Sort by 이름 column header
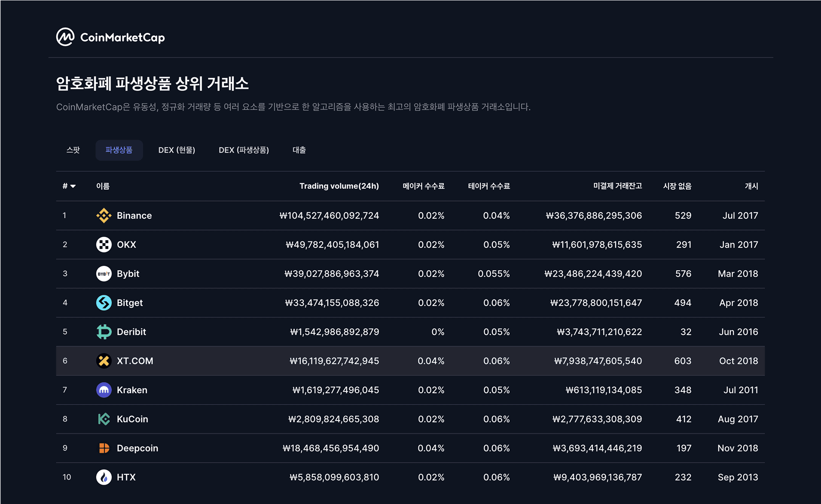Image resolution: width=821 pixels, height=504 pixels. click(103, 186)
